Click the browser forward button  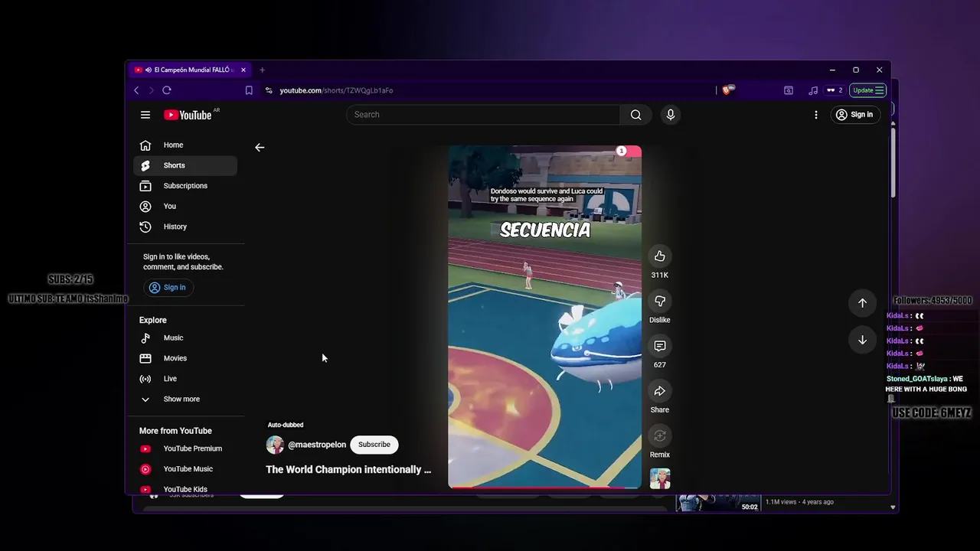[151, 90]
